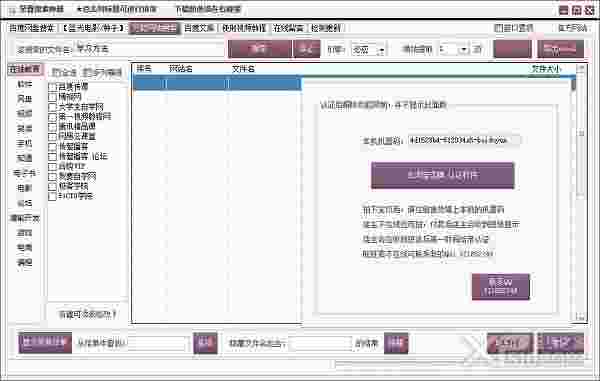Click the previous page button at bottom right
Viewport: 600px width, 381px height.
pos(510,343)
